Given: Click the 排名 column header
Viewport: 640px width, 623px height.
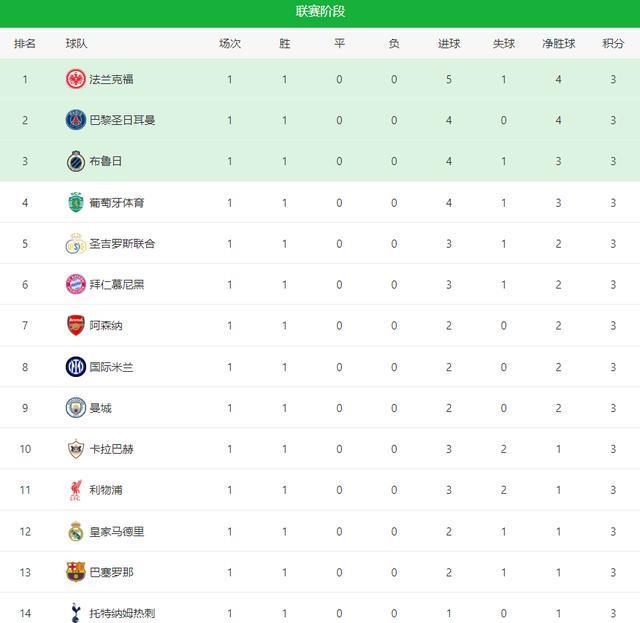Looking at the screenshot, I should pyautogui.click(x=25, y=44).
